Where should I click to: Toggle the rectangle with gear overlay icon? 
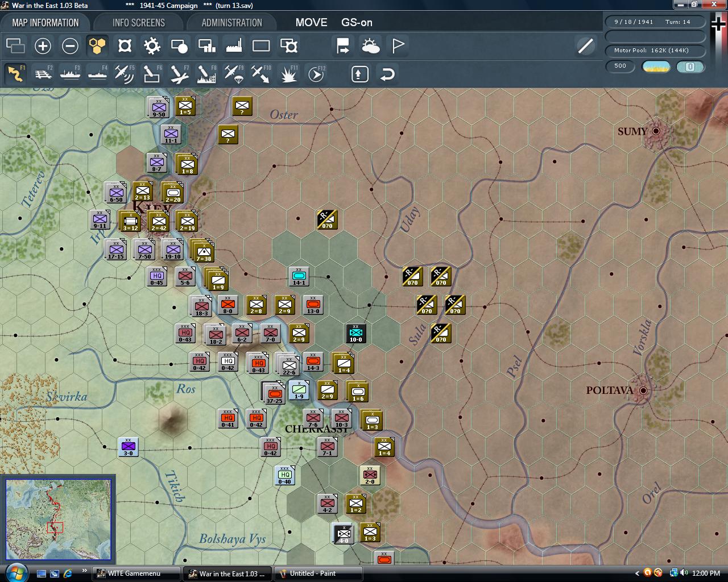pyautogui.click(x=289, y=46)
